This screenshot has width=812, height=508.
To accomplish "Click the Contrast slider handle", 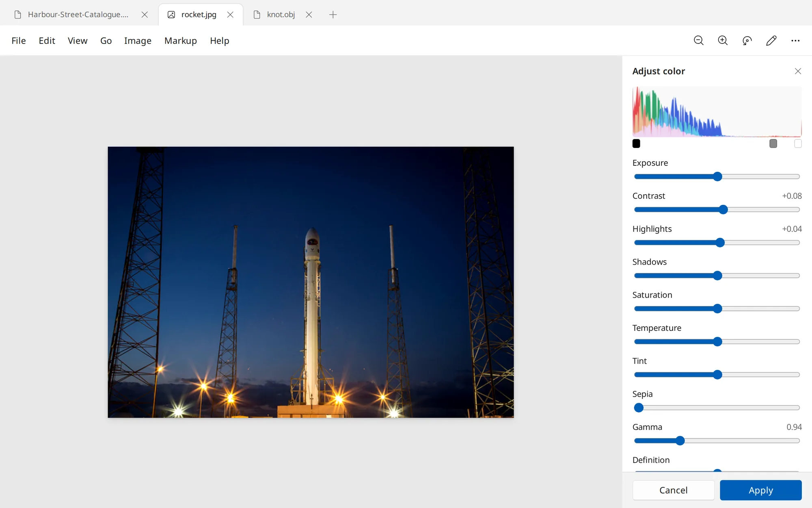I will click(723, 210).
